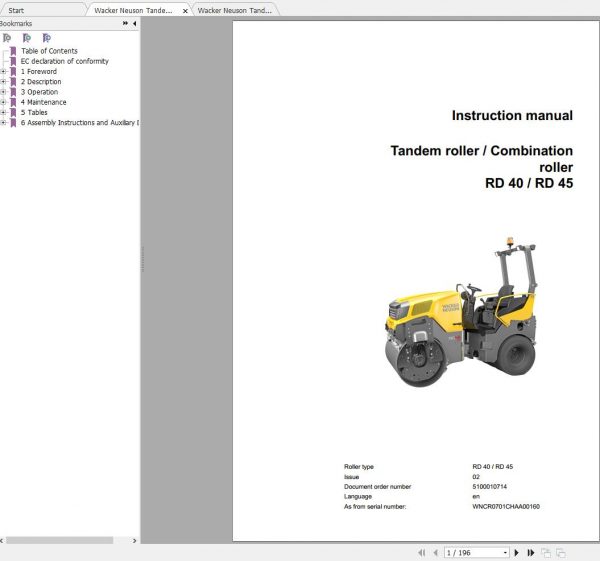600x561 pixels.
Task: Click the purple bookmark icon beside 2 Description
Action: click(13, 82)
